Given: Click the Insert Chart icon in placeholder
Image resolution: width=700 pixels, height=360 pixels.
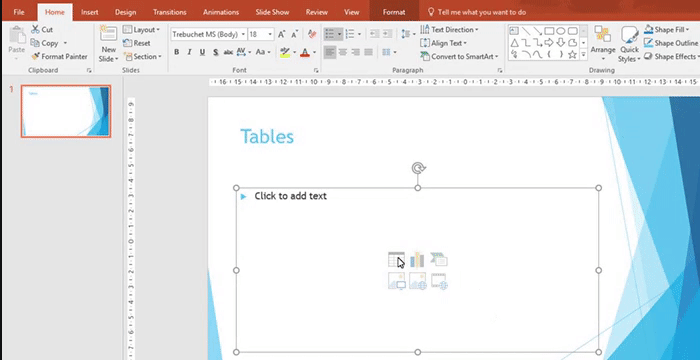Looking at the screenshot, I should coord(417,260).
